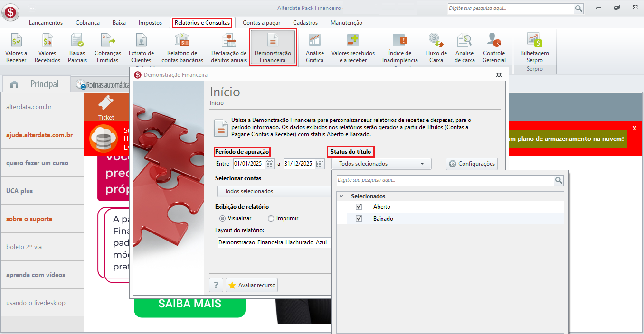The width and height of the screenshot is (644, 334).
Task: Open ajuda.alterdata.com.br sidebar link
Action: click(42, 135)
